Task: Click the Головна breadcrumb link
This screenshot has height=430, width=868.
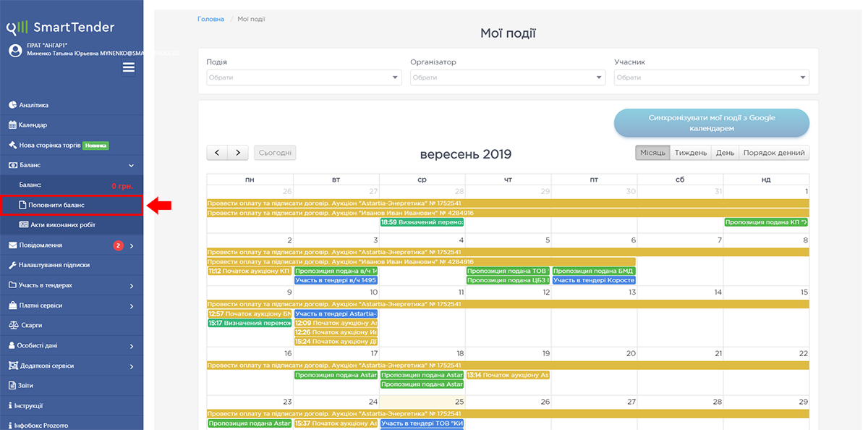Action: click(210, 19)
